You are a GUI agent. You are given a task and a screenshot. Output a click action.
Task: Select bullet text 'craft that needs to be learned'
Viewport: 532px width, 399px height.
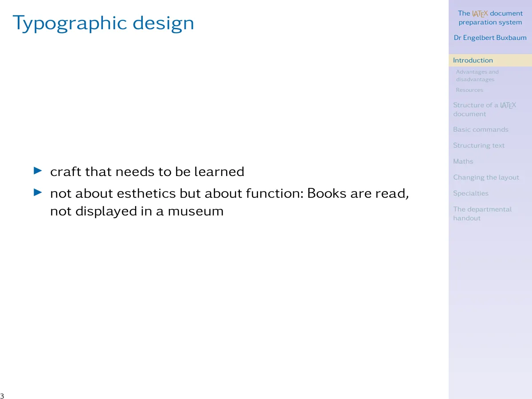coord(147,172)
